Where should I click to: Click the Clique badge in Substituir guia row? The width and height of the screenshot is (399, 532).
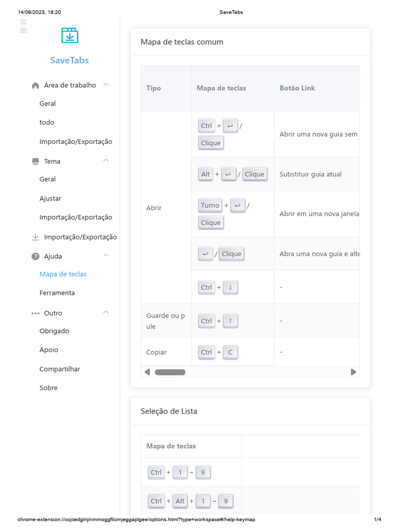coord(255,174)
